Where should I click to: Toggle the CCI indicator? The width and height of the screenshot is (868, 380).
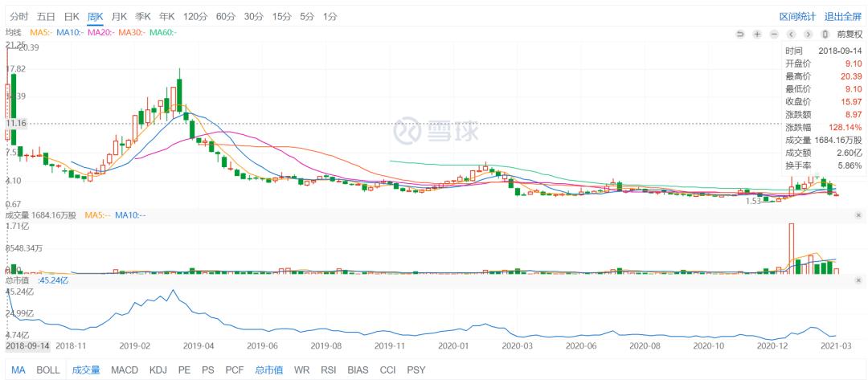(387, 370)
